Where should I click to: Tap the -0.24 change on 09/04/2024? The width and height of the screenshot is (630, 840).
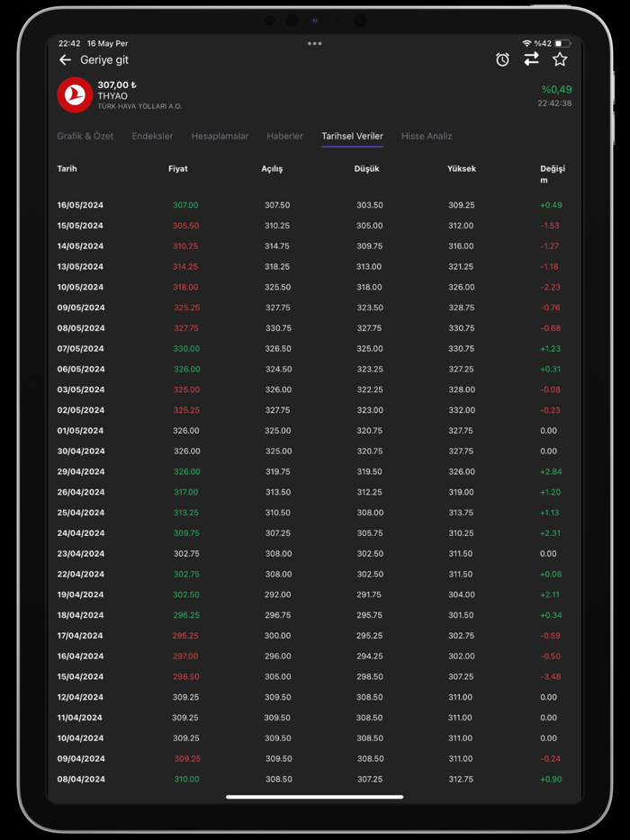pos(551,758)
